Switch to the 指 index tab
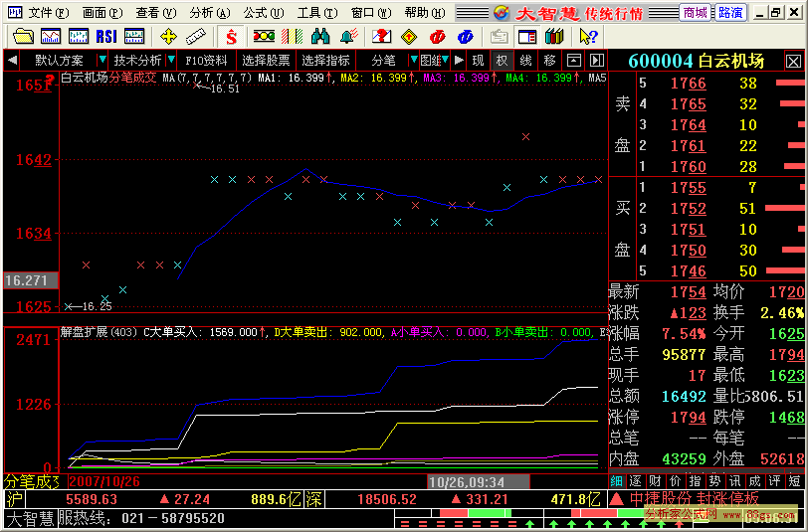This screenshot has width=808, height=532. pos(695,481)
